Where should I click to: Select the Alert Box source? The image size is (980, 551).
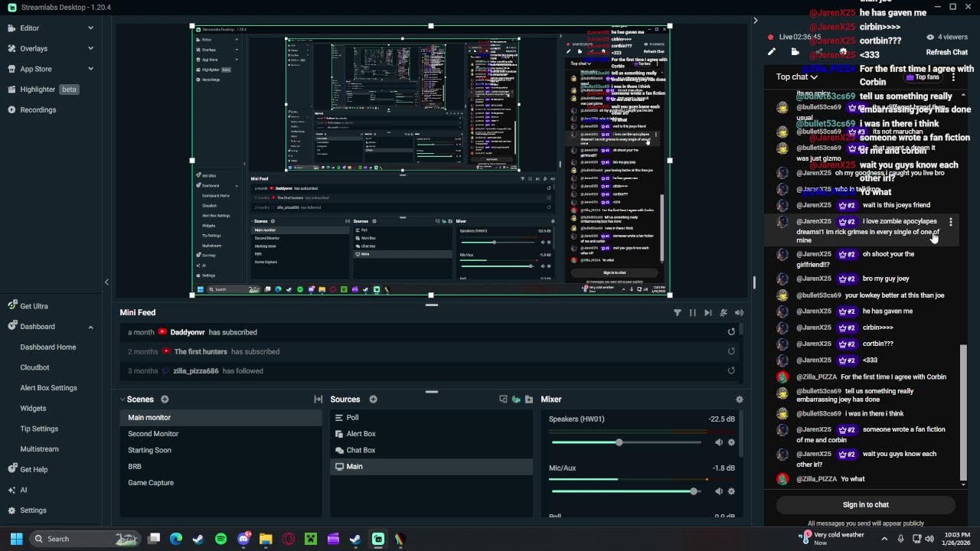pyautogui.click(x=431, y=434)
